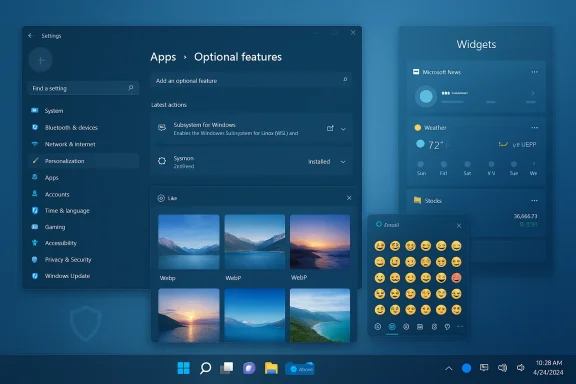Click the Stocks widget title
Screen dimensions: 576x384
433,201
